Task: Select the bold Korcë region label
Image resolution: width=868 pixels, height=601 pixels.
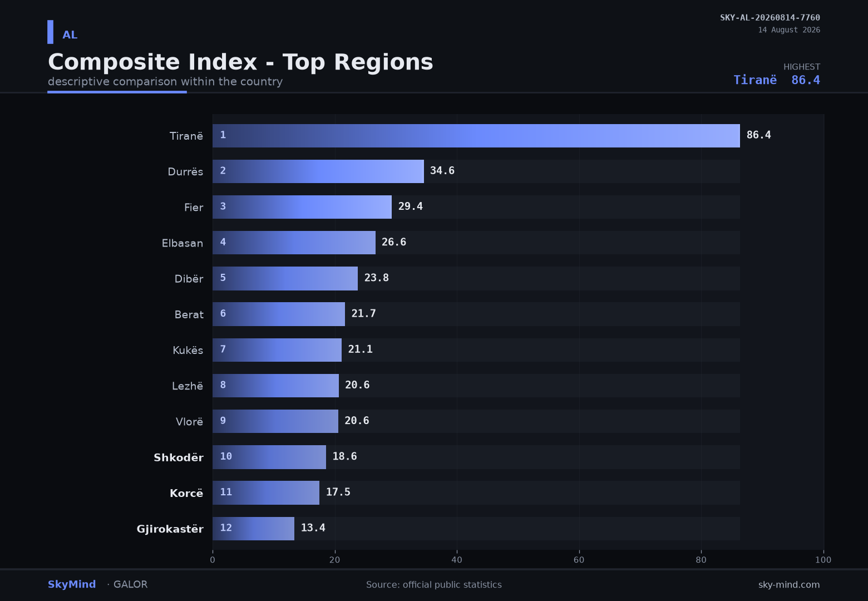Action: (186, 493)
